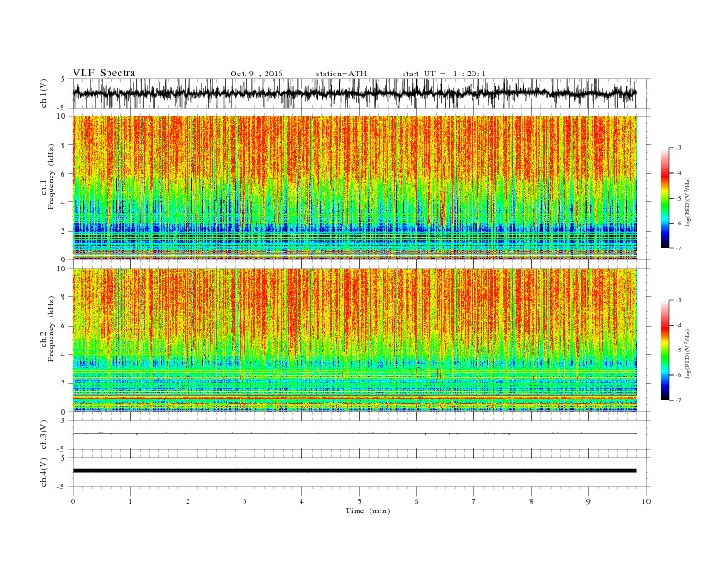This screenshot has width=728, height=563.
Task: Click the "6" tick on ch.1 frequency axis
Action: [64, 174]
